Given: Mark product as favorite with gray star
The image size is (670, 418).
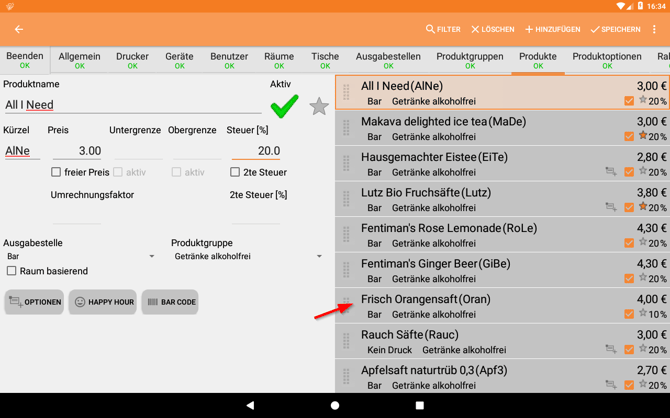Looking at the screenshot, I should coord(319,106).
